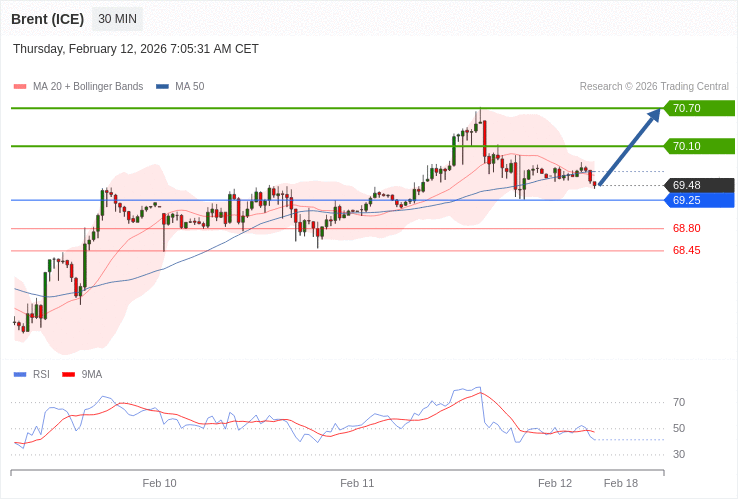
Task: Click the Feb 10 date label
Action: 159,483
